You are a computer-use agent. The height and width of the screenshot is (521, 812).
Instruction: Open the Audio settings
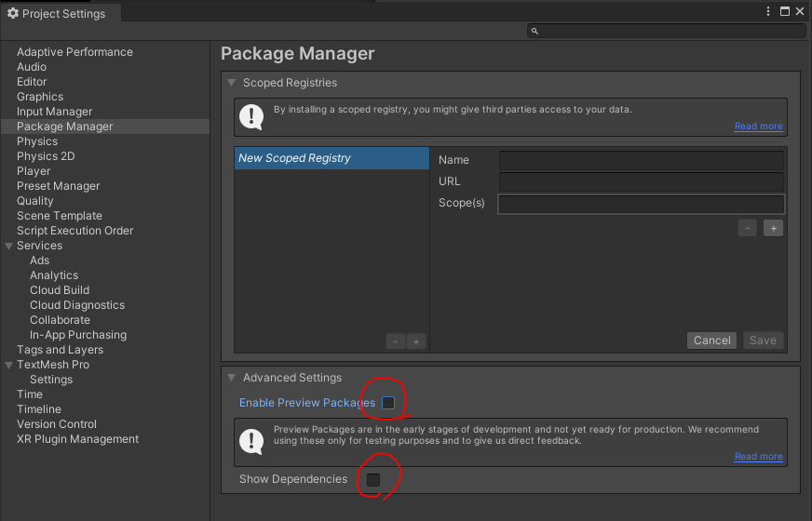[x=32, y=67]
